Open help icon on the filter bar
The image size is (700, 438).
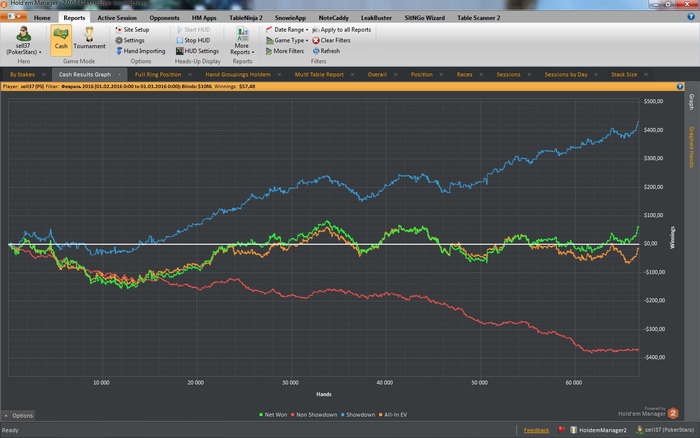point(679,87)
